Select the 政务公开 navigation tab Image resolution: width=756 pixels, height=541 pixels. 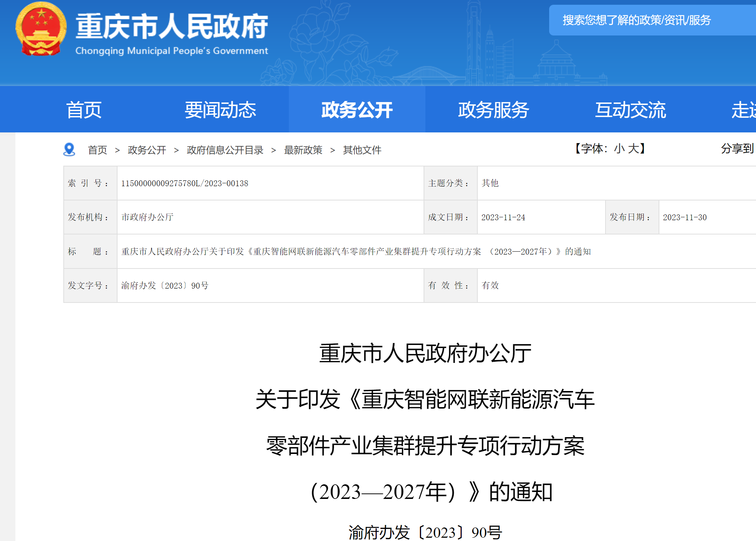tap(357, 110)
